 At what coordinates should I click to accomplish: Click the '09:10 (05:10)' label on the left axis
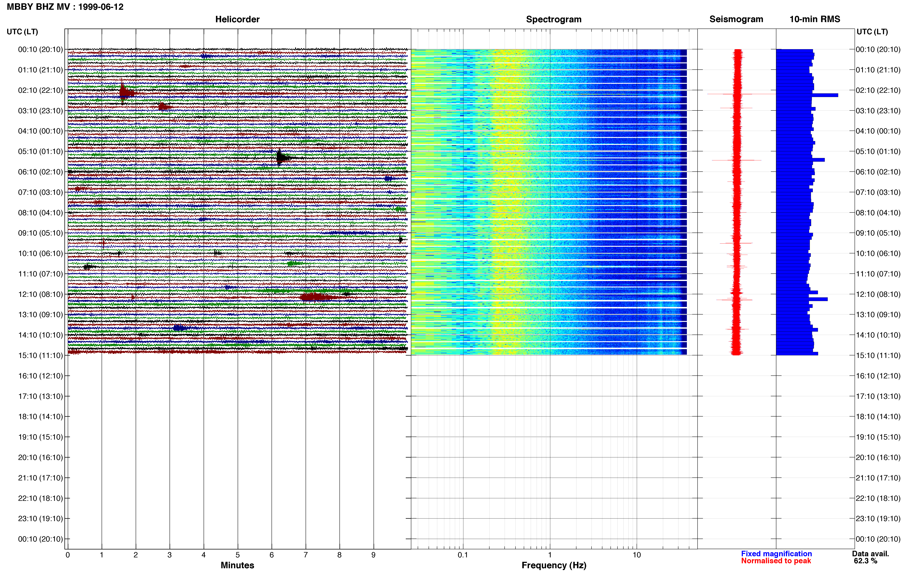click(41, 233)
